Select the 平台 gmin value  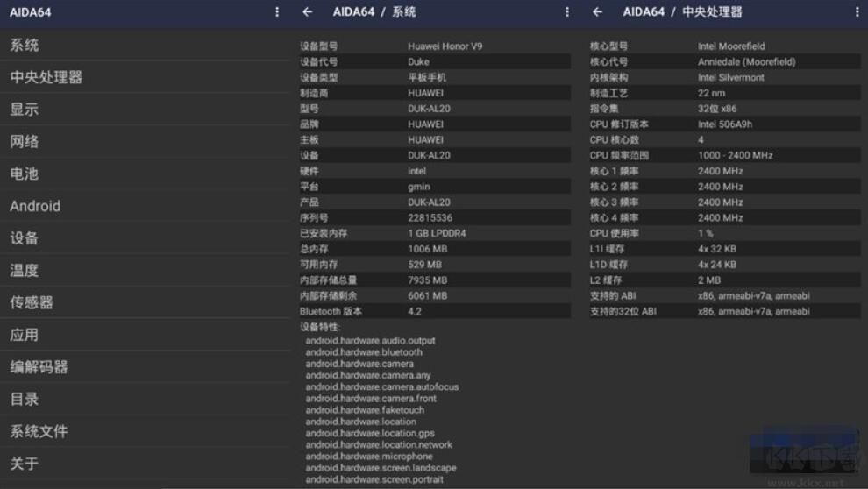(x=418, y=187)
